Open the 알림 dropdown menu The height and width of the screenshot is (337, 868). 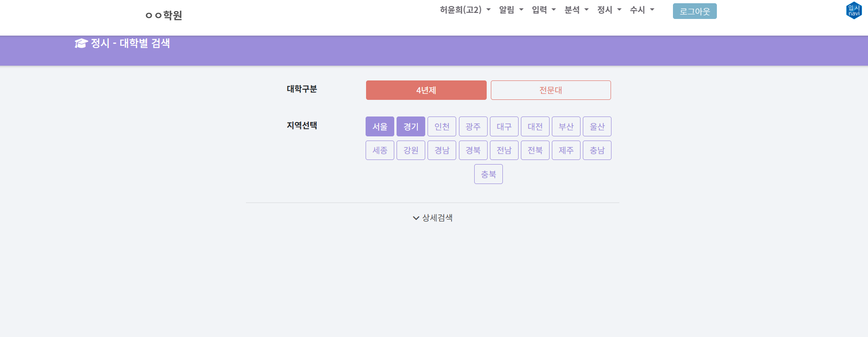pos(511,10)
